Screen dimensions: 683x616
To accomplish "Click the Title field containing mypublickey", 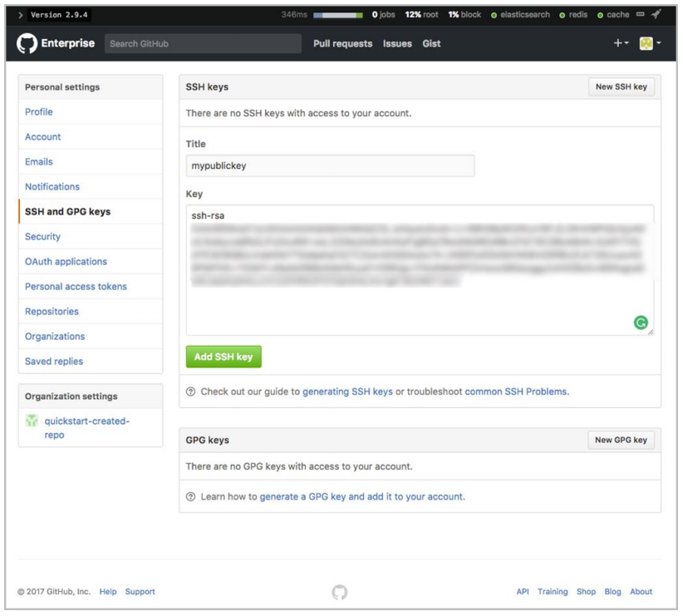I will [x=330, y=165].
